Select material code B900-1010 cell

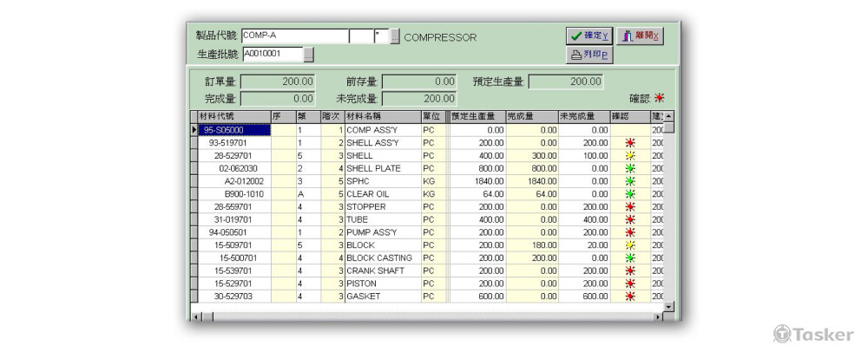(234, 194)
